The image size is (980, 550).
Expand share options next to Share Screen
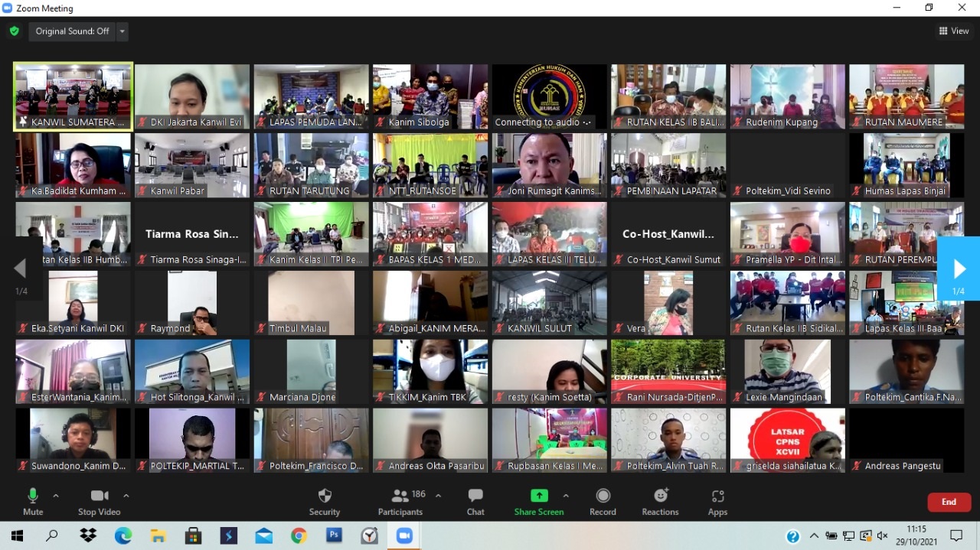pos(566,496)
